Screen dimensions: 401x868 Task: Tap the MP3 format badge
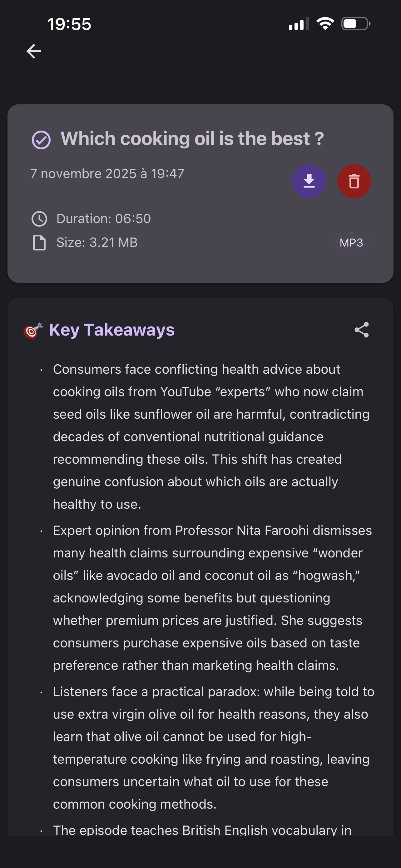(x=351, y=242)
